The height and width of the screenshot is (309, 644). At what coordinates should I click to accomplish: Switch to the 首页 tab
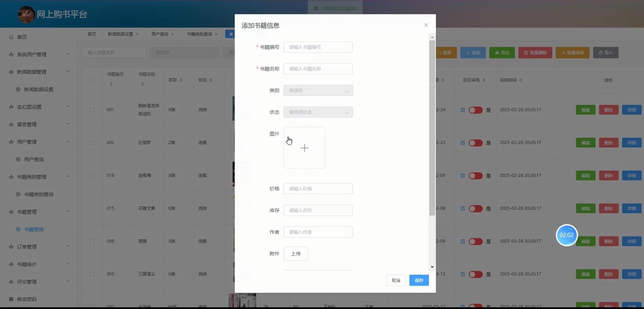tap(91, 34)
